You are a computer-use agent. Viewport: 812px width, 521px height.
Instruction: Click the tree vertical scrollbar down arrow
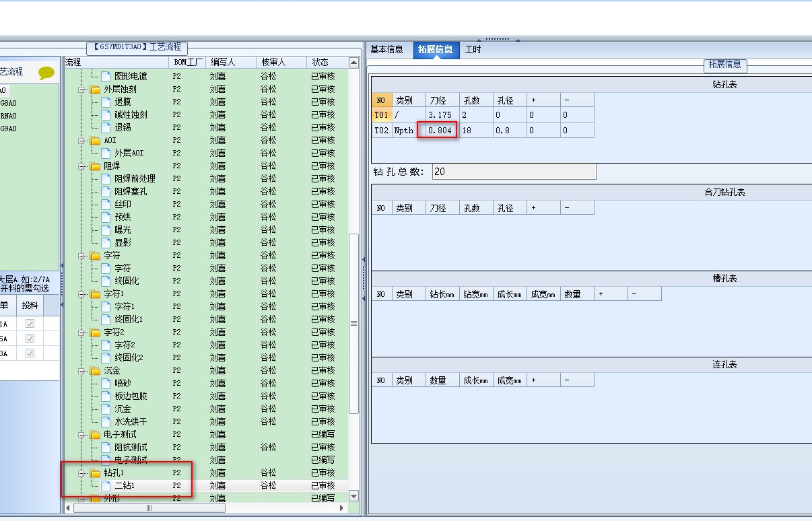pos(354,497)
